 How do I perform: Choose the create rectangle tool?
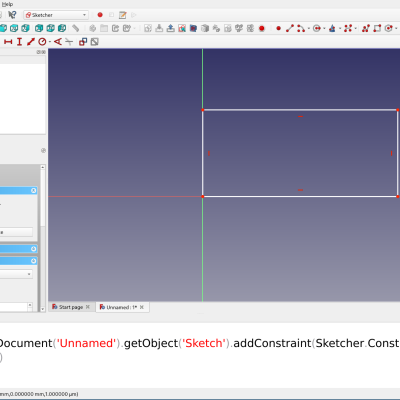point(377,28)
